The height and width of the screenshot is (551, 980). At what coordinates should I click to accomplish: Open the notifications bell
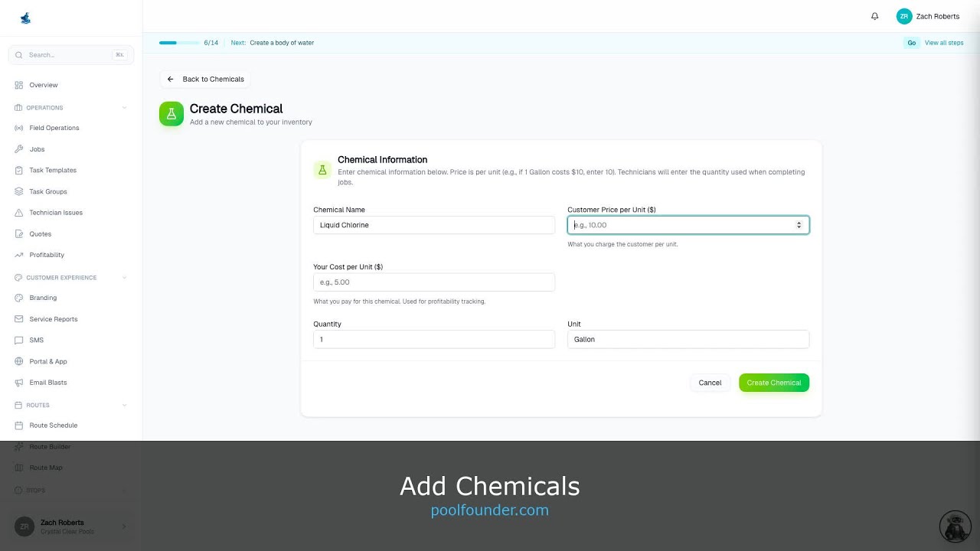coord(875,16)
